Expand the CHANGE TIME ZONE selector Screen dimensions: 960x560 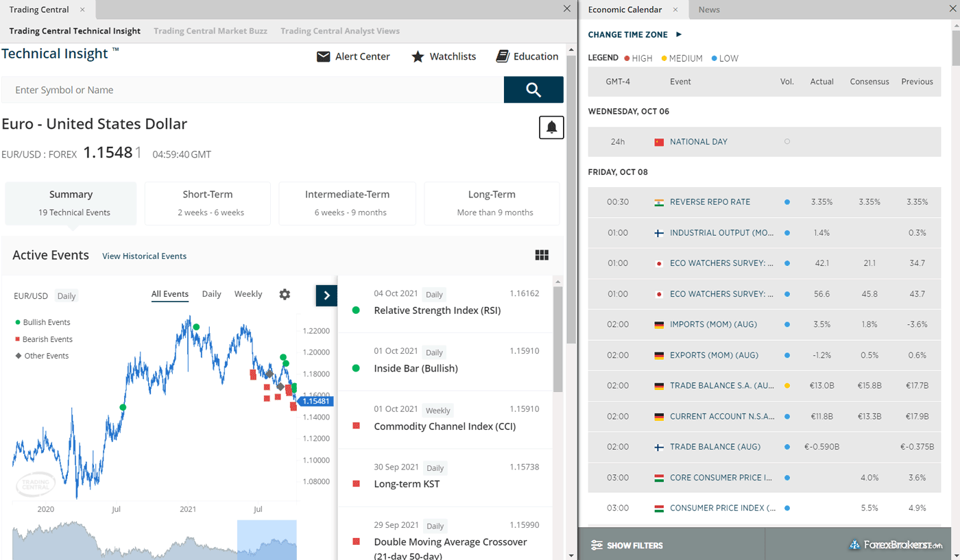629,34
